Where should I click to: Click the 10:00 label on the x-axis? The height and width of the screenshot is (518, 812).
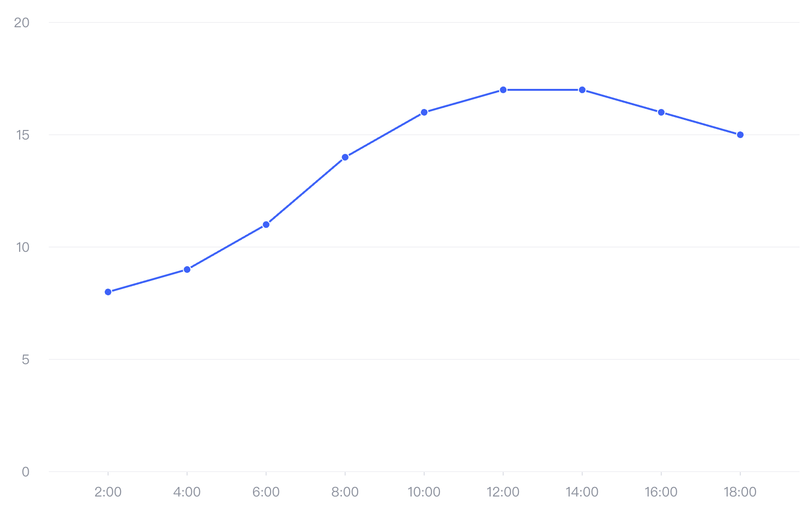(x=424, y=492)
